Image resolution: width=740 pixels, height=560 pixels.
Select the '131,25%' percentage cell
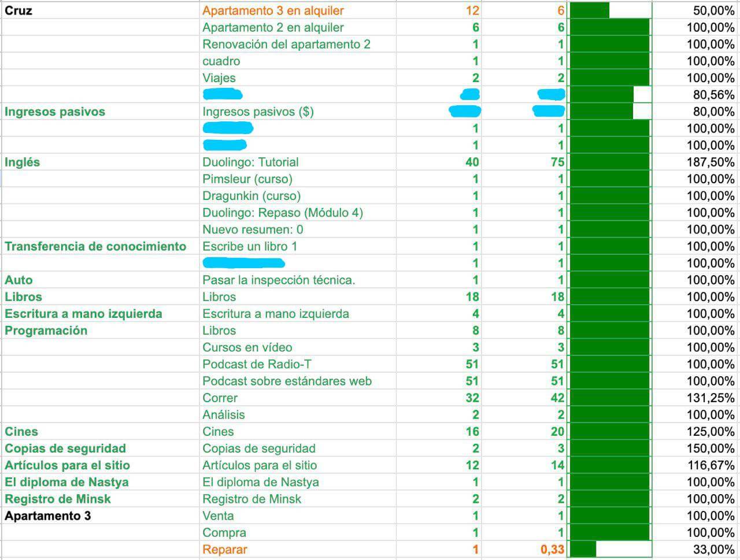tap(695, 398)
